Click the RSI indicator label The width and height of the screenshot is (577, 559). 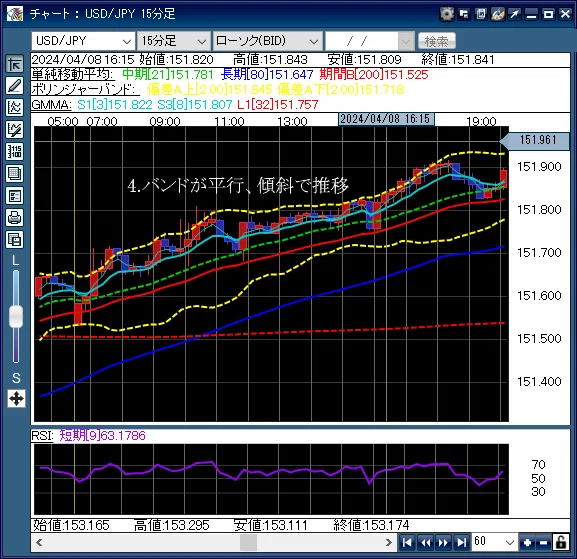[42, 436]
